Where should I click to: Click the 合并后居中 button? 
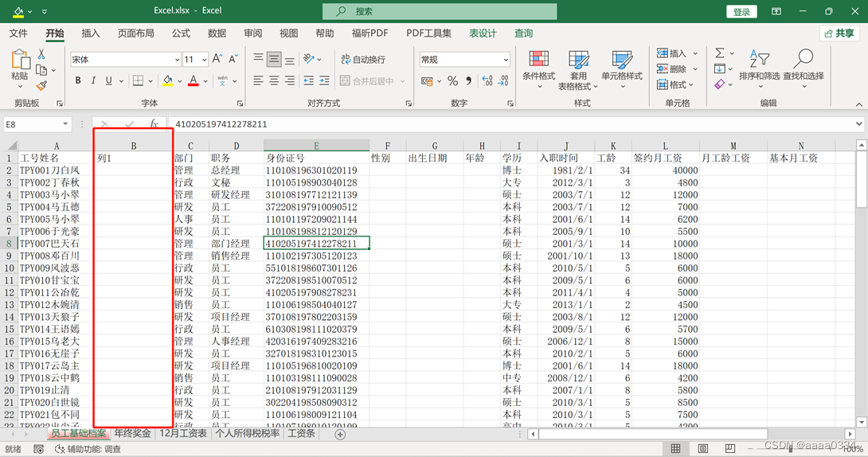tap(366, 80)
